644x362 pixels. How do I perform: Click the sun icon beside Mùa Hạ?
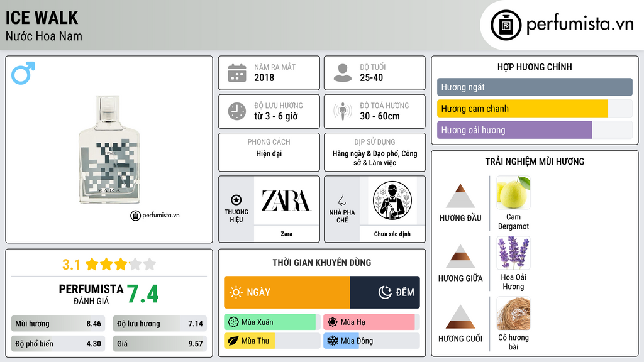333,322
